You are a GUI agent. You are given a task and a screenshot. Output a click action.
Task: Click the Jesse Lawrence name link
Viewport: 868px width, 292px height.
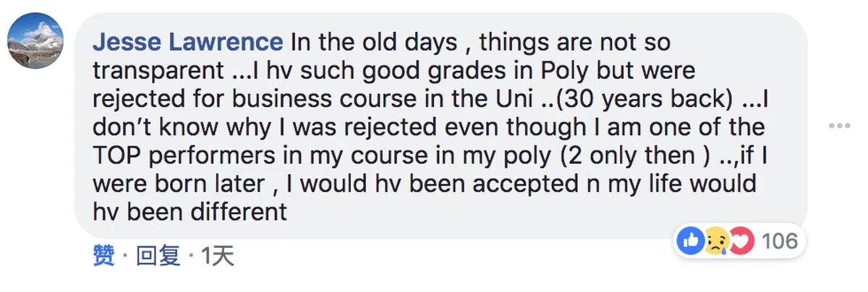pos(187,42)
